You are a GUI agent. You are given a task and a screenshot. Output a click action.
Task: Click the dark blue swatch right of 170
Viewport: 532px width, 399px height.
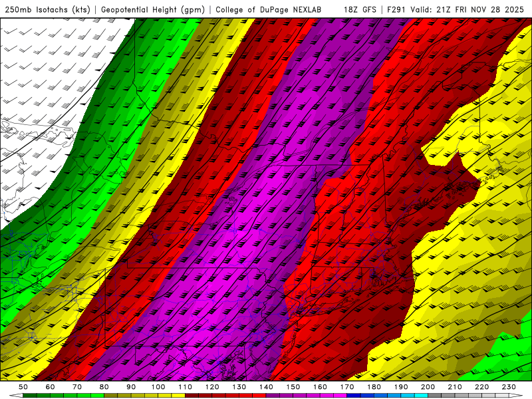[x=354, y=395]
